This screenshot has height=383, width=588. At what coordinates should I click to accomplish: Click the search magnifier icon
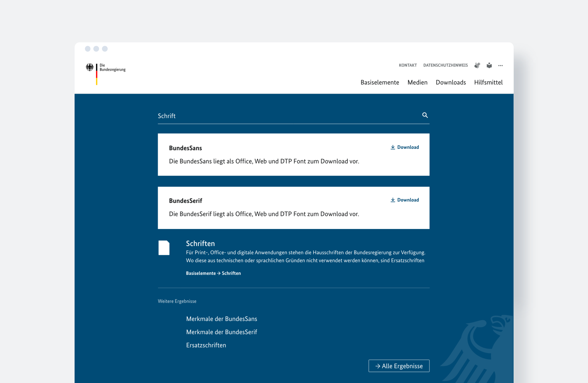click(x=425, y=115)
